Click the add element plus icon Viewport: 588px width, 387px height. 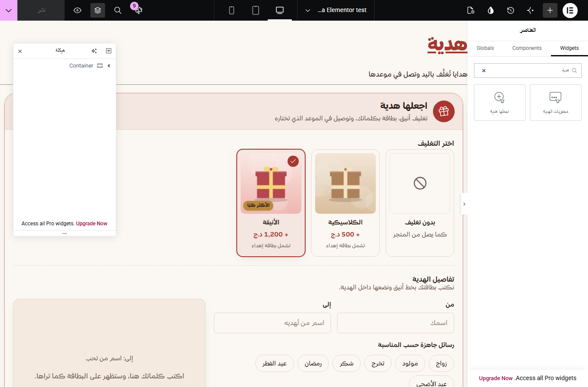550,10
